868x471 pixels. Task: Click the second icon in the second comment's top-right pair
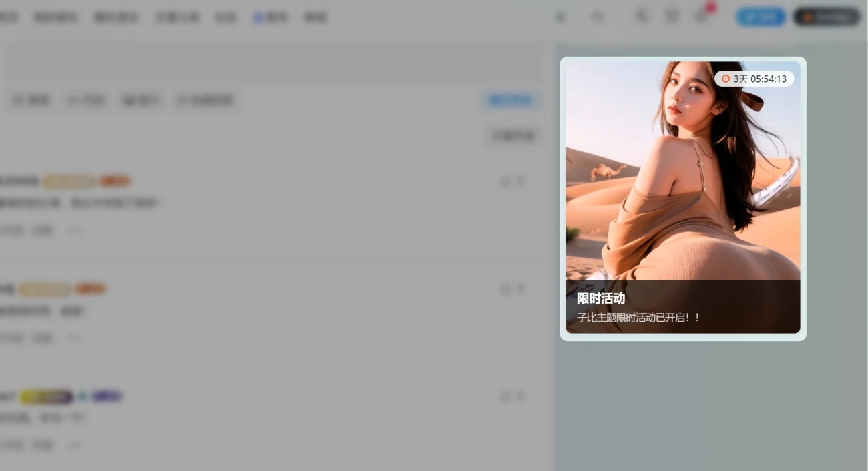point(521,289)
